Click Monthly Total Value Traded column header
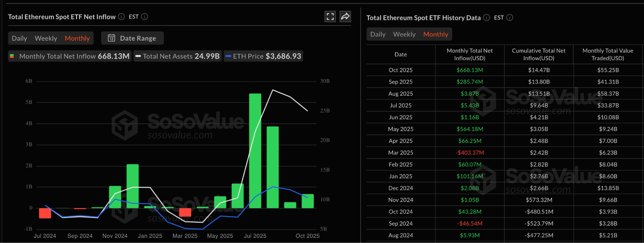Screen dimensions: 644x243 608,54
